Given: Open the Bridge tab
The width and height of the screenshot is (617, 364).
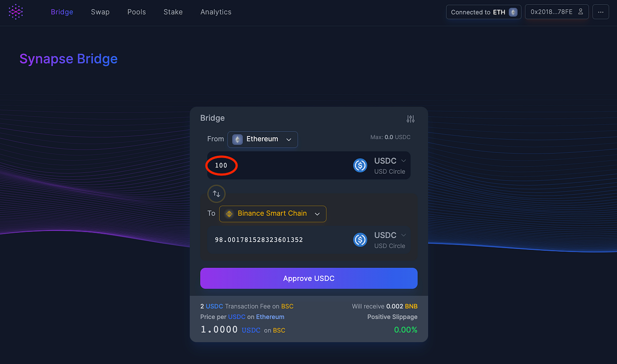Looking at the screenshot, I should coord(62,12).
